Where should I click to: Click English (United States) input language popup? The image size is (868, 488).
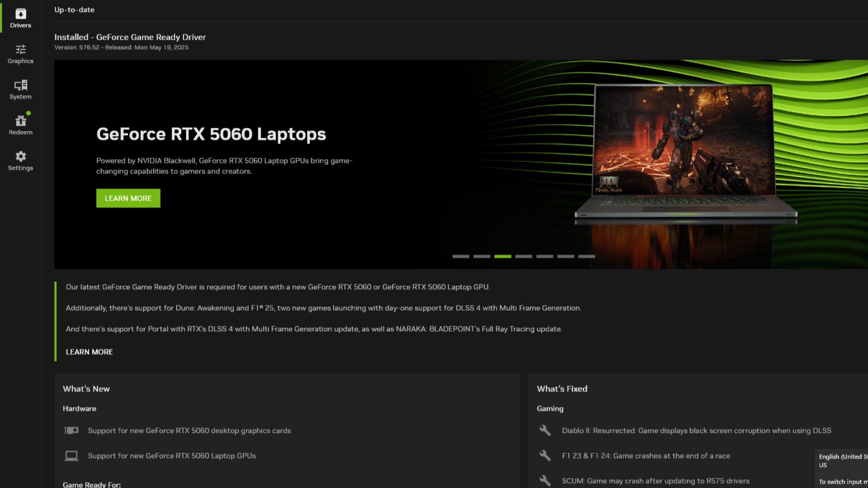[x=841, y=469]
